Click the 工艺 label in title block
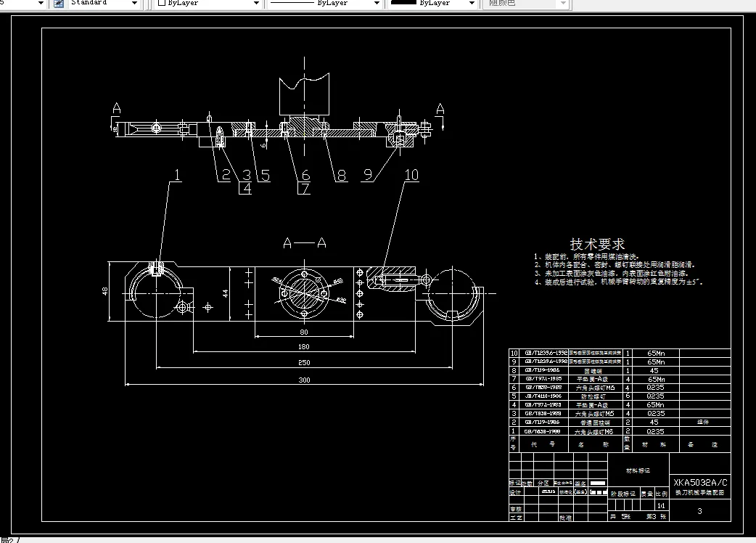This screenshot has height=543, width=756. point(515,518)
